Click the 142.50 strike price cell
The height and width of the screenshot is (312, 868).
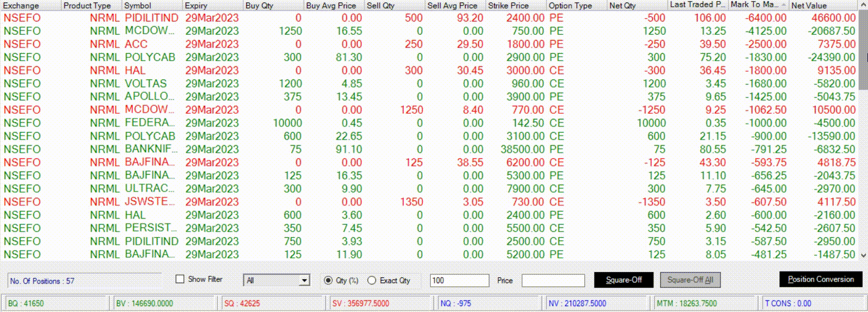pyautogui.click(x=528, y=123)
